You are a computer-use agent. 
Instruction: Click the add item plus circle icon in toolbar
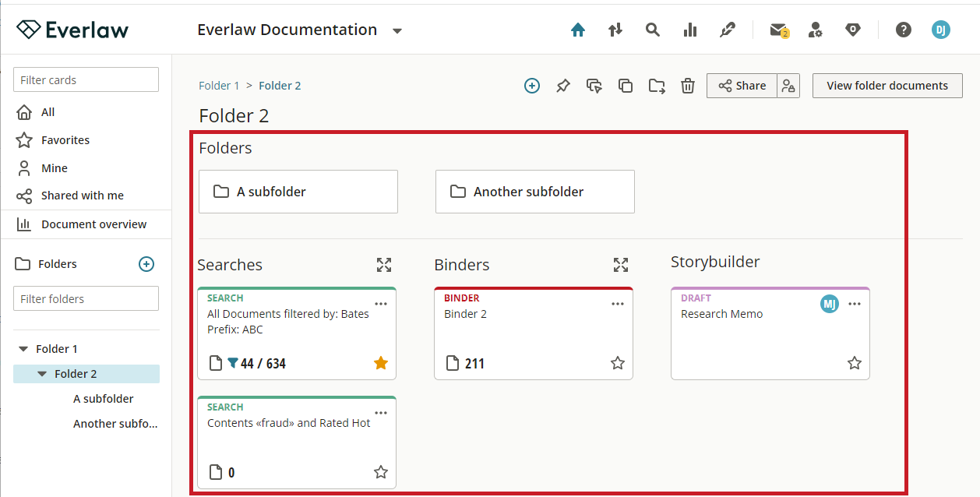click(x=532, y=86)
